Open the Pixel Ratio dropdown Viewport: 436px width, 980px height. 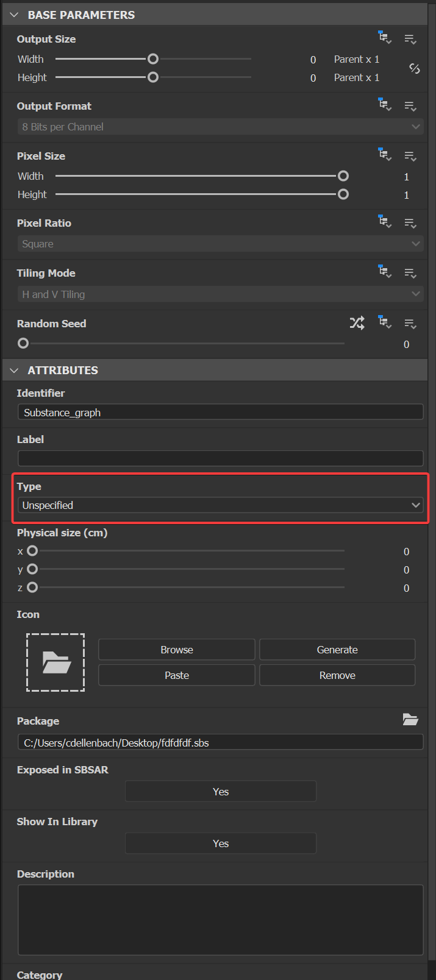220,243
